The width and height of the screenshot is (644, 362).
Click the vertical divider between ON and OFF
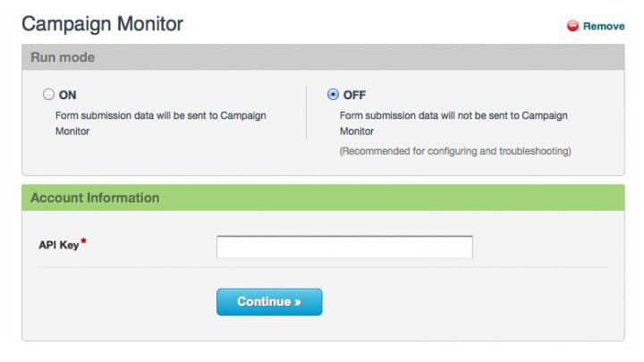pos(307,113)
